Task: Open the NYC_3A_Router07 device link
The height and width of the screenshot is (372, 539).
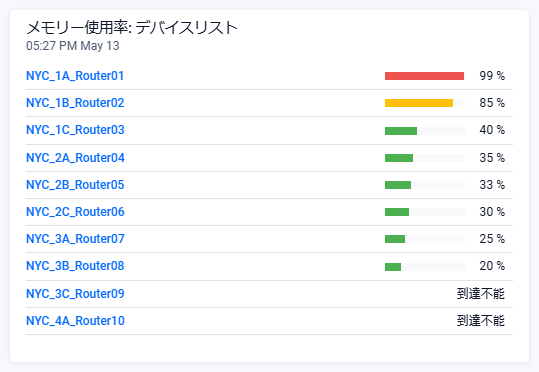Action: (x=75, y=239)
